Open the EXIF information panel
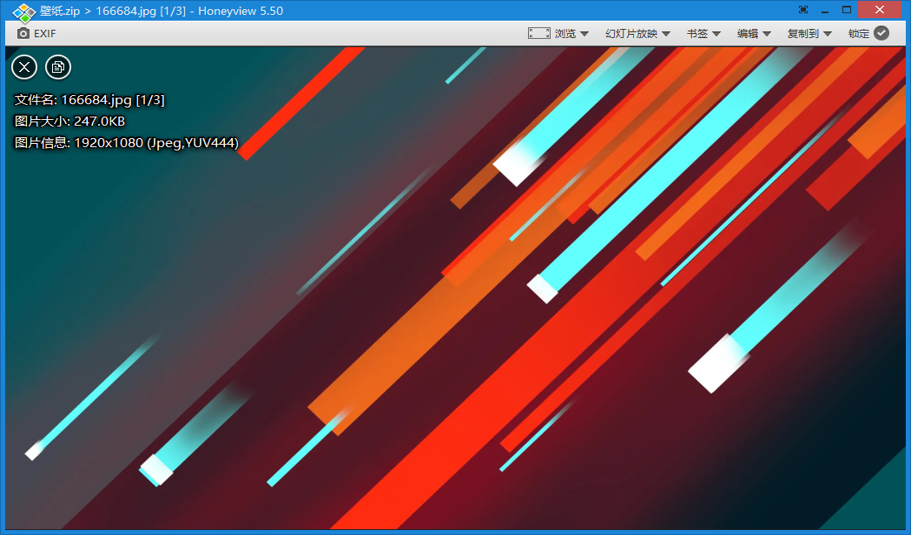This screenshot has height=535, width=911. [37, 34]
